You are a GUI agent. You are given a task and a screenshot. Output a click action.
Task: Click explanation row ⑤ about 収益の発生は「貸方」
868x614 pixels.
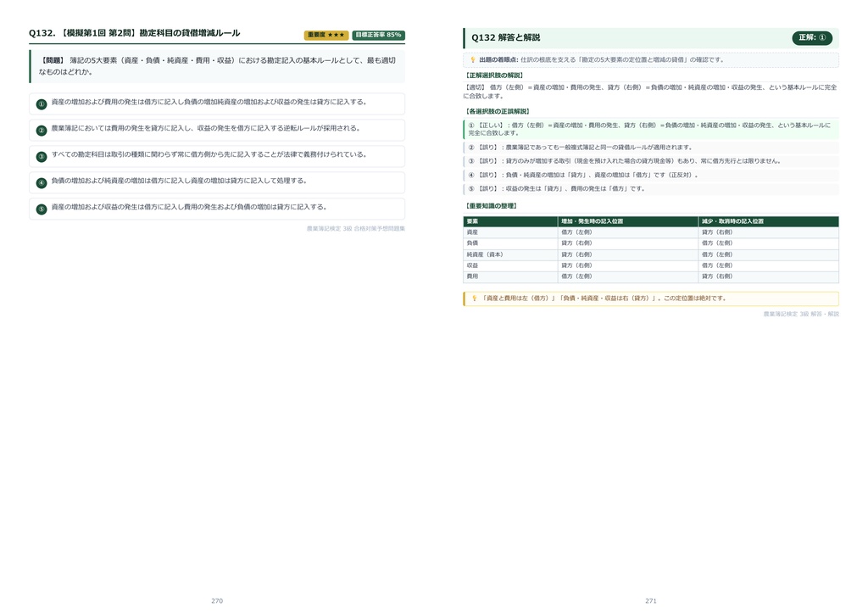coord(651,189)
